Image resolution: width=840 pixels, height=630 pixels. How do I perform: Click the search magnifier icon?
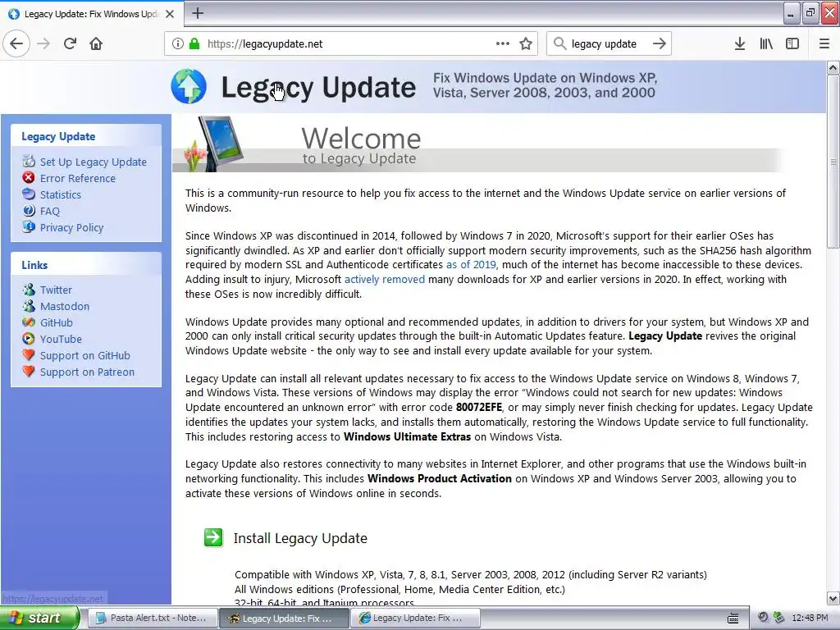(559, 43)
